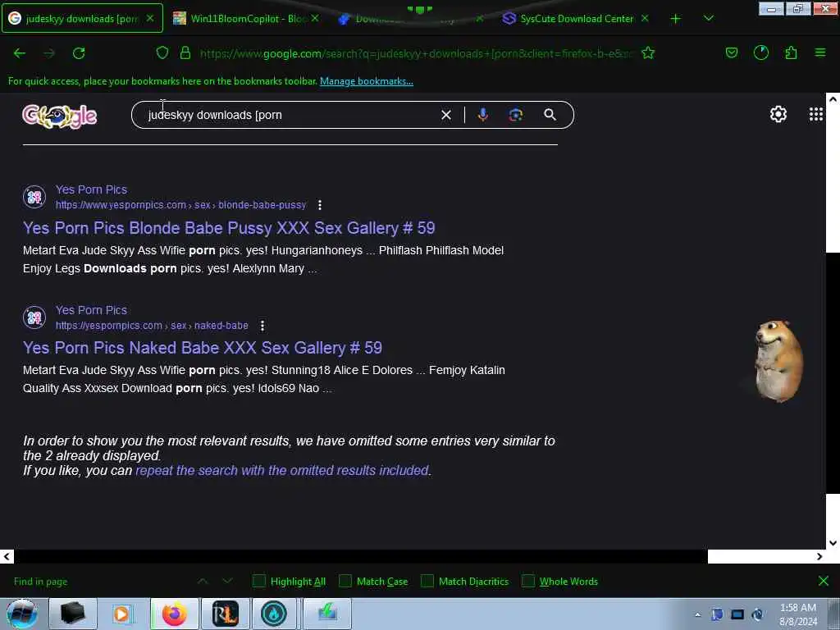Open the taskbar clock showing 1:58 AM
The image size is (840, 630).
point(797,614)
